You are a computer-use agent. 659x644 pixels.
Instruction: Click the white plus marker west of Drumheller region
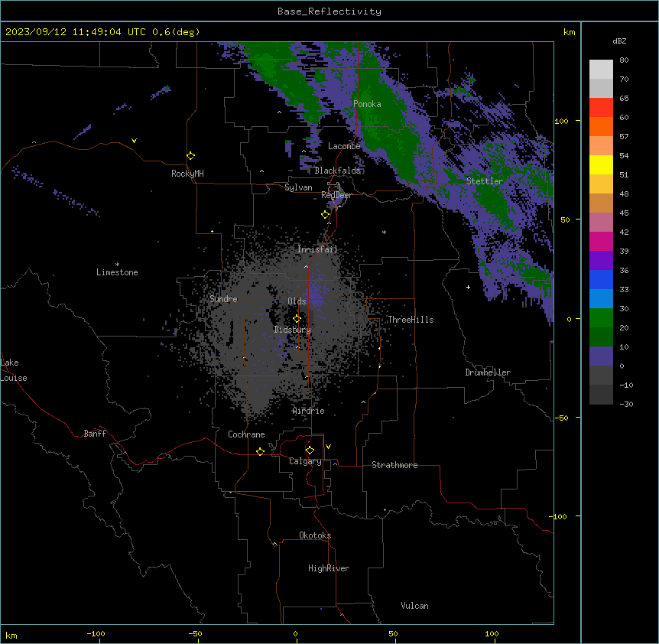(468, 287)
